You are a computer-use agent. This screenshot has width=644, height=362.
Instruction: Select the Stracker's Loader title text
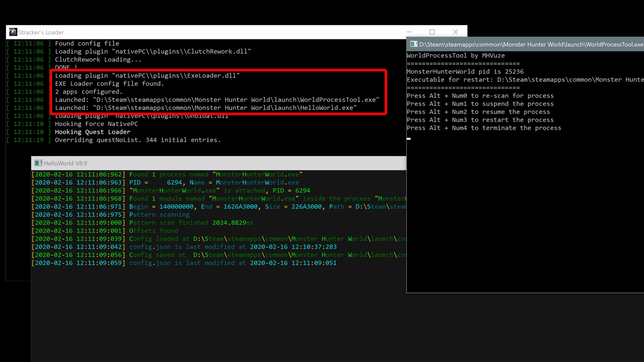coord(41,32)
